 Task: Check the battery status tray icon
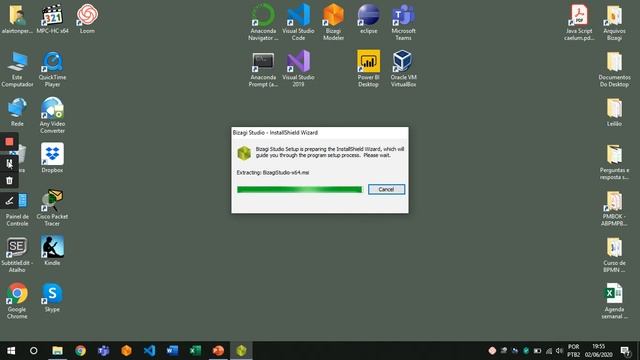538,351
